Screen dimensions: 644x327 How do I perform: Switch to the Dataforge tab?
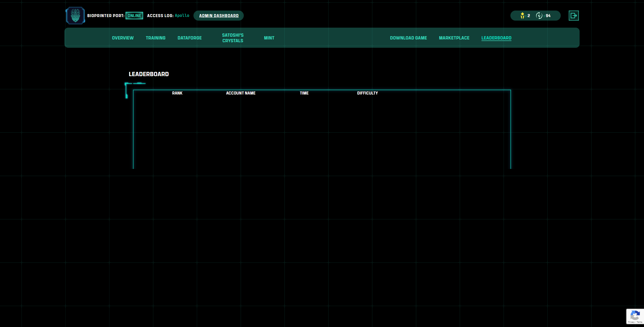click(x=189, y=38)
